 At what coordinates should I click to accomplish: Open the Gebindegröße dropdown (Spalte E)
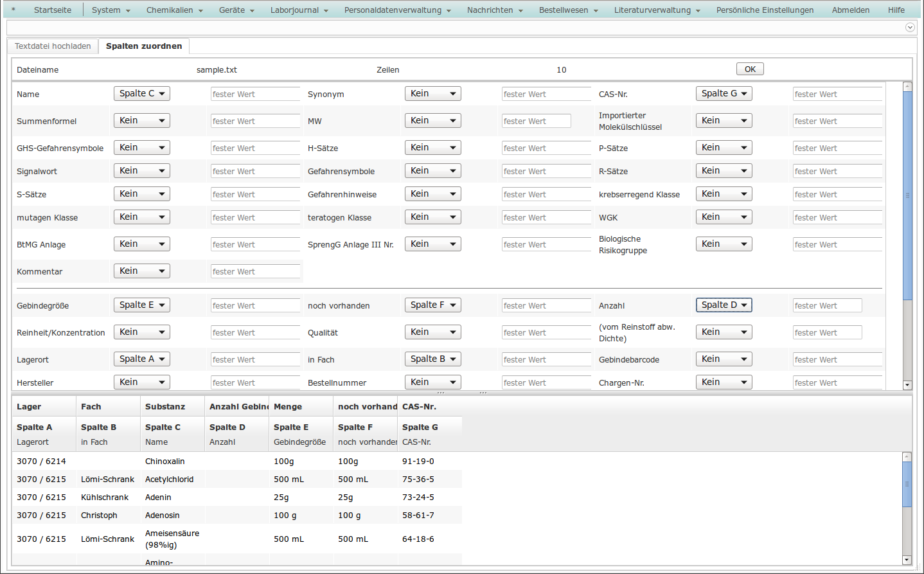coord(142,305)
